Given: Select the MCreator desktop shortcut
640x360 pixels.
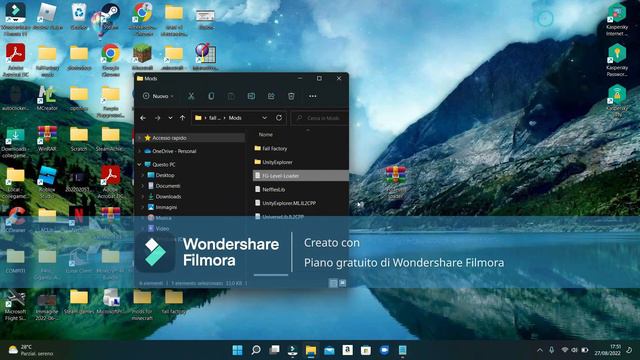Looking at the screenshot, I should coord(47,98).
